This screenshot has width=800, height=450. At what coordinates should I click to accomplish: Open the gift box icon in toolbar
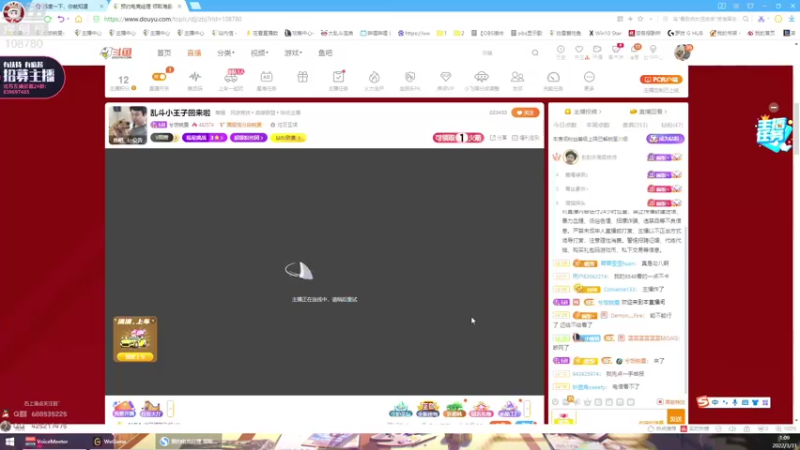(x=303, y=78)
